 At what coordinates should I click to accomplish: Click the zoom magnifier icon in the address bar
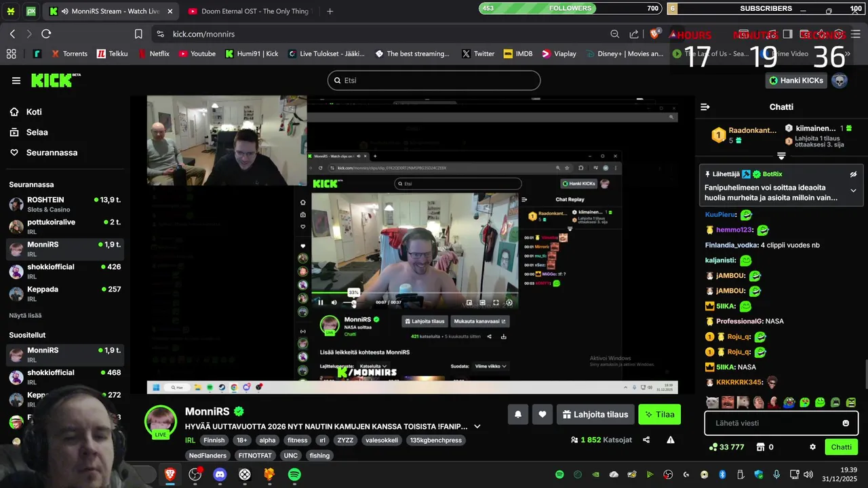click(x=614, y=34)
